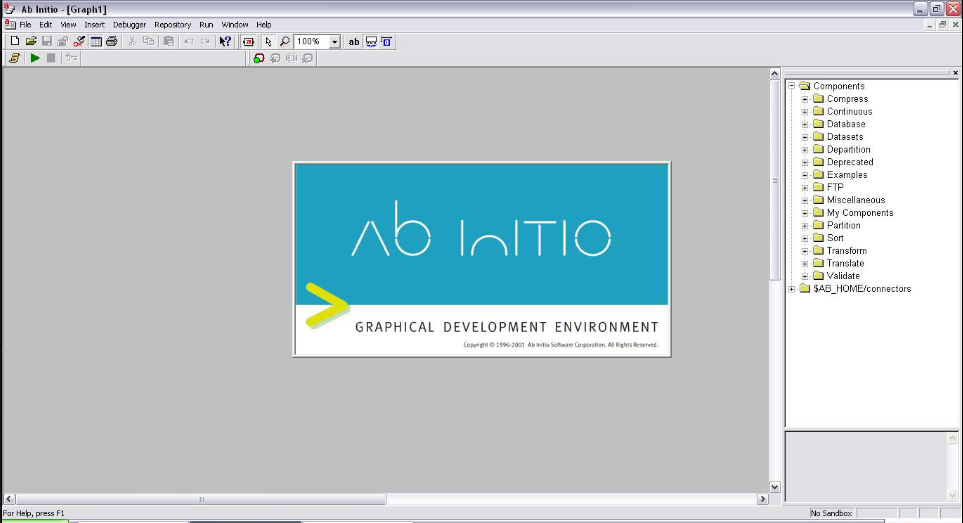Click the Undo arrow icon

tap(189, 41)
